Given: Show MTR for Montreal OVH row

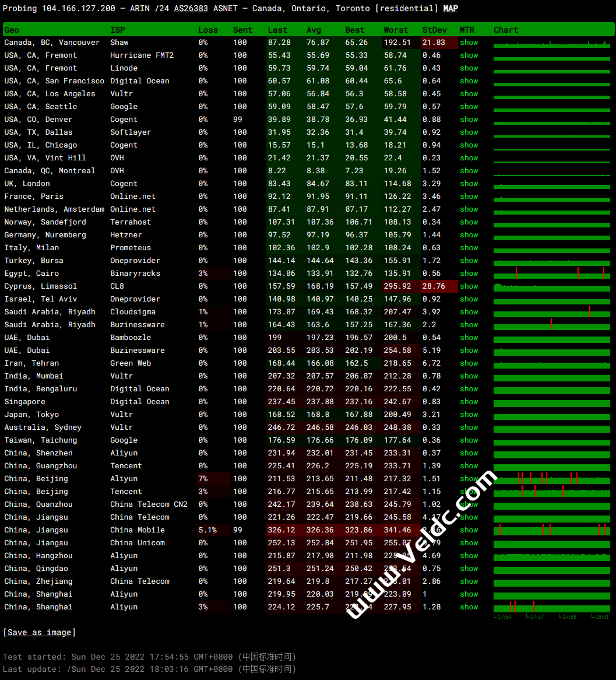Looking at the screenshot, I should pos(469,171).
